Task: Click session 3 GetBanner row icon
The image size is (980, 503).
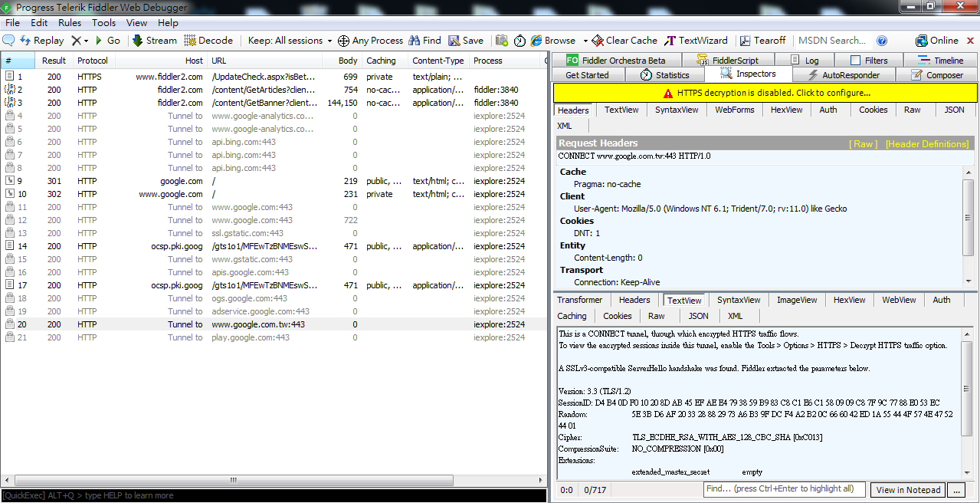Action: 11,103
